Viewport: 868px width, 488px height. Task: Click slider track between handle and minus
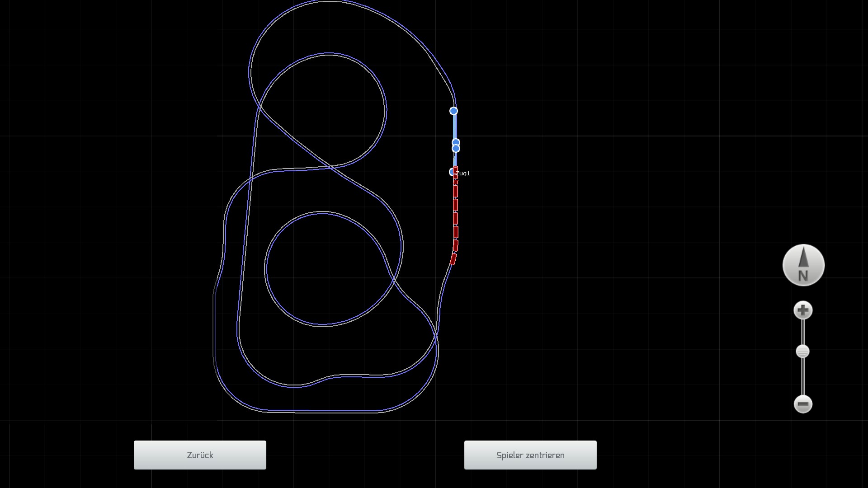click(803, 377)
